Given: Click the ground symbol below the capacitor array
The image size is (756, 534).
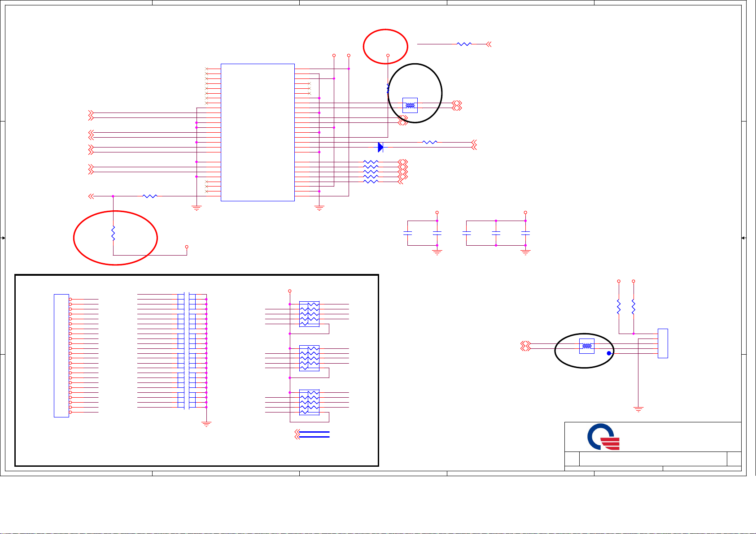Looking at the screenshot, I should [206, 424].
